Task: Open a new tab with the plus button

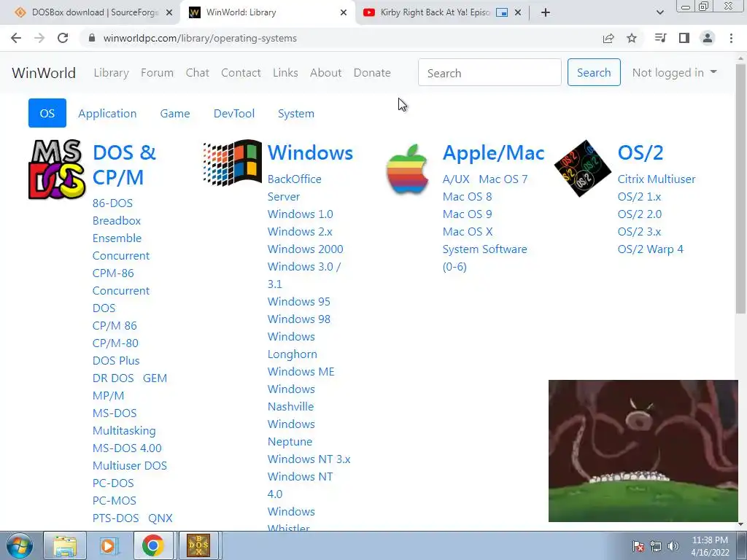Action: tap(546, 12)
